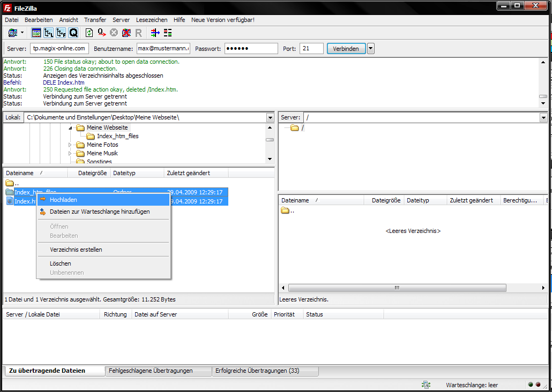Open the Bearbeiten menu
Image resolution: width=552 pixels, height=392 pixels.
[x=39, y=20]
